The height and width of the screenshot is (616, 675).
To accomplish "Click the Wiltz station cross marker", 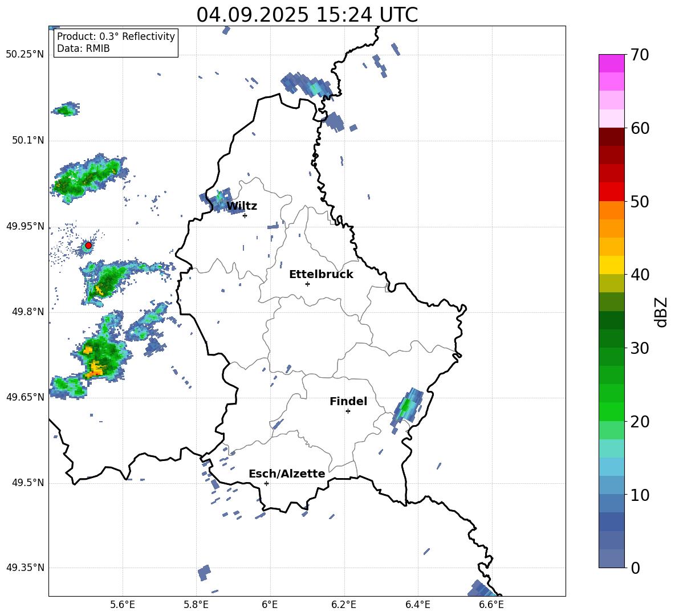I will (245, 215).
